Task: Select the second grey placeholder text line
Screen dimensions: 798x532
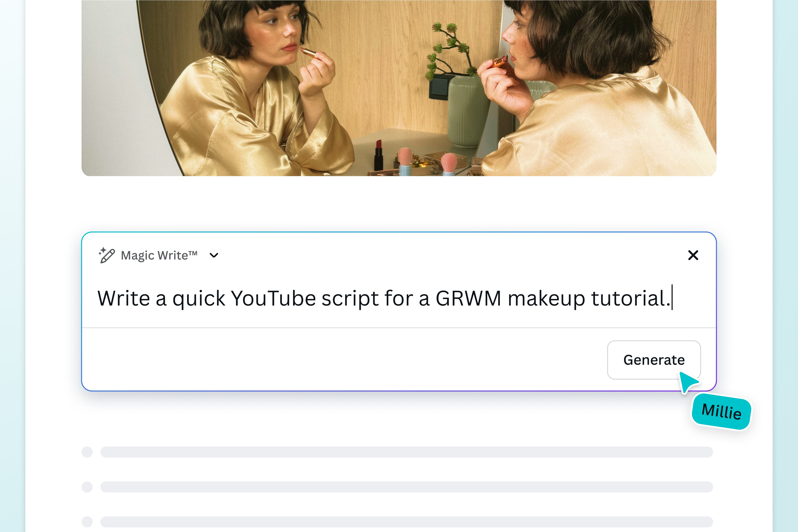Action: coord(407,487)
